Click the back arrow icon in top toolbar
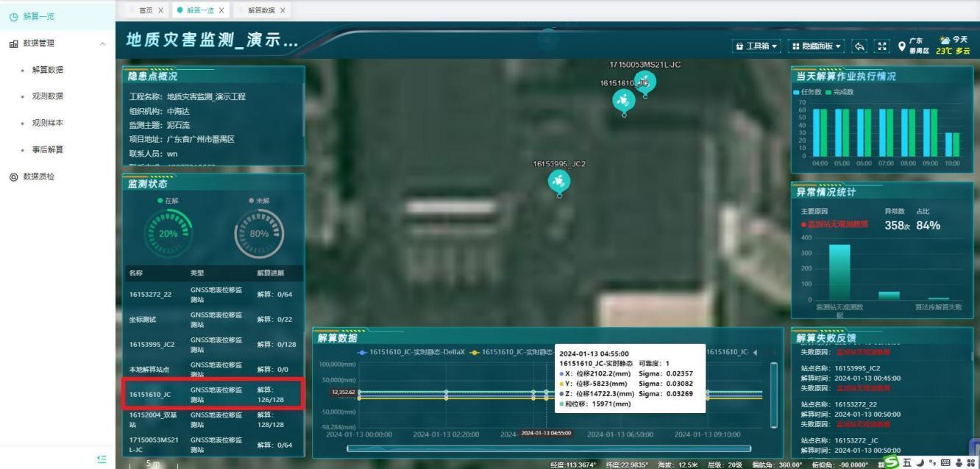Screen dimensions: 980x469 click(x=859, y=46)
